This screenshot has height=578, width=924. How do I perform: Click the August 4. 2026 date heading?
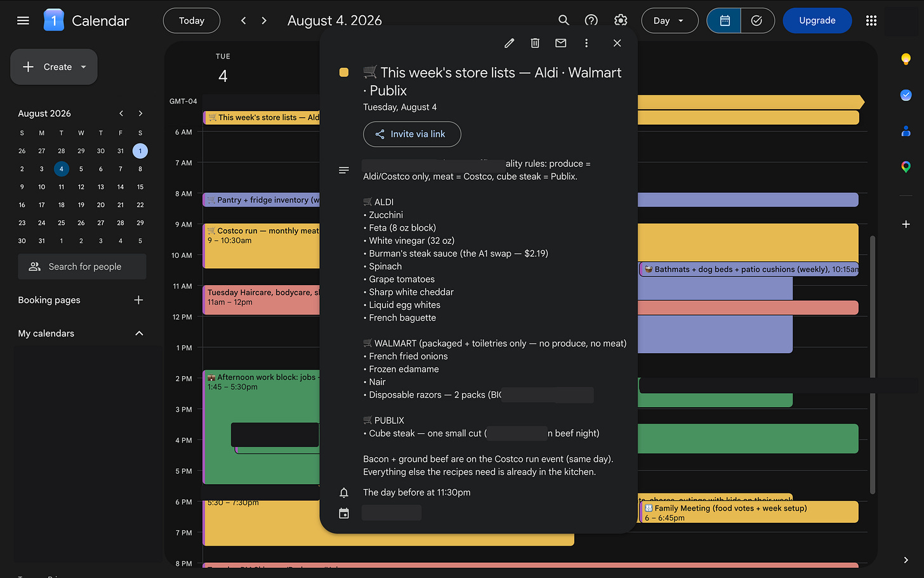click(334, 20)
